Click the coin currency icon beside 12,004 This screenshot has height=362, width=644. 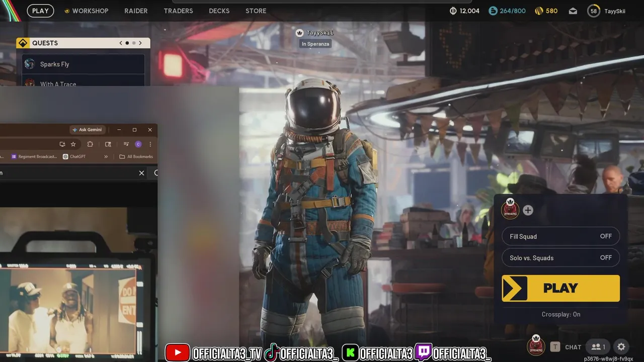click(x=453, y=11)
